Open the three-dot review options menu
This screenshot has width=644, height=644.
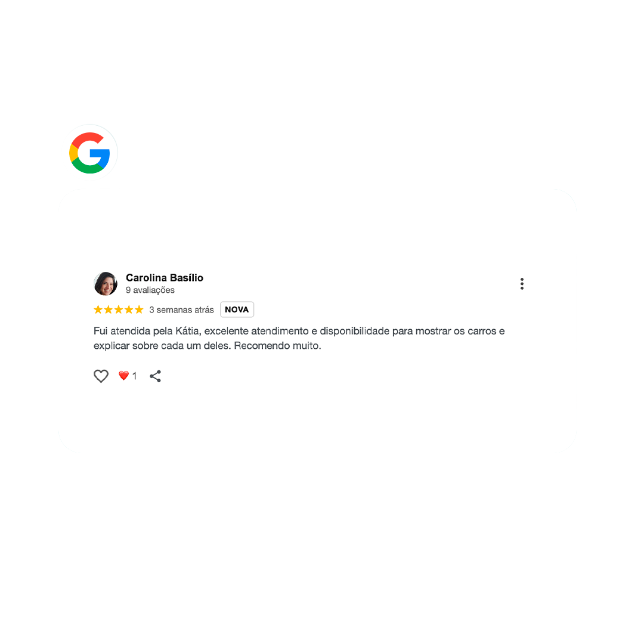[522, 284]
